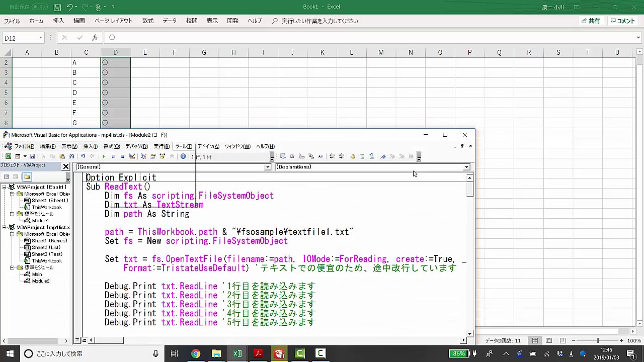
Task: Toggle Design Mode icon in toolbar
Action: [132, 156]
